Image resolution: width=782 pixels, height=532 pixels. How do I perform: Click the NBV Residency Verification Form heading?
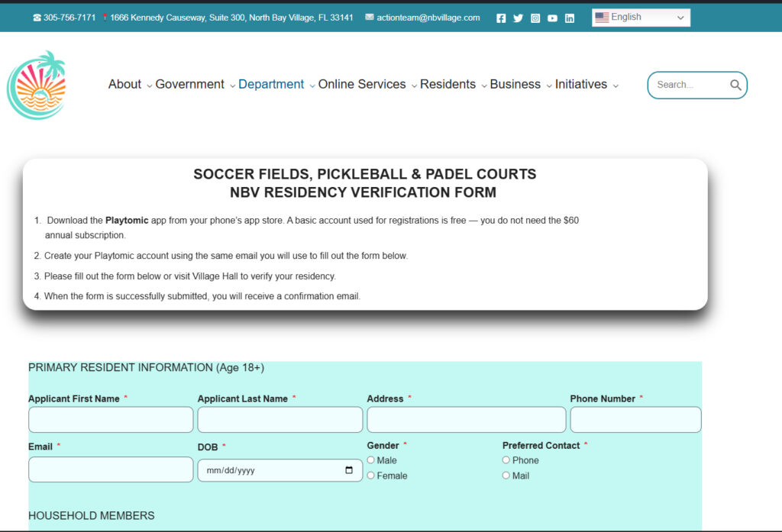[363, 192]
